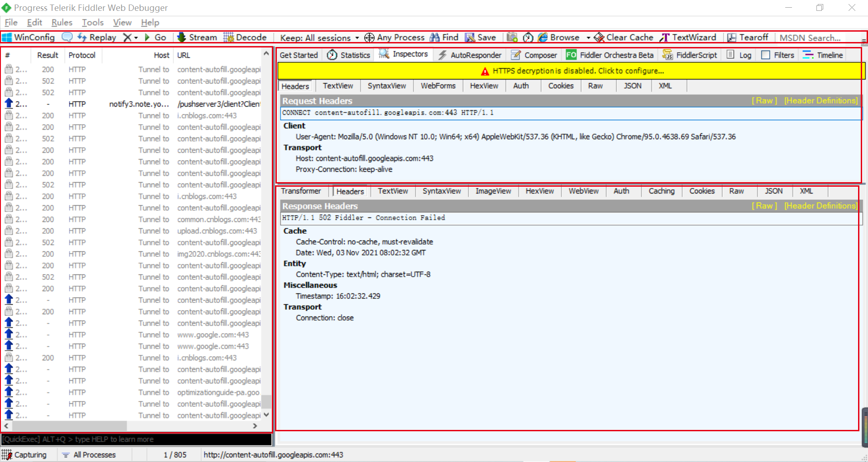Open the Help menu
Screen dimensions: 868x462
pyautogui.click(x=150, y=23)
